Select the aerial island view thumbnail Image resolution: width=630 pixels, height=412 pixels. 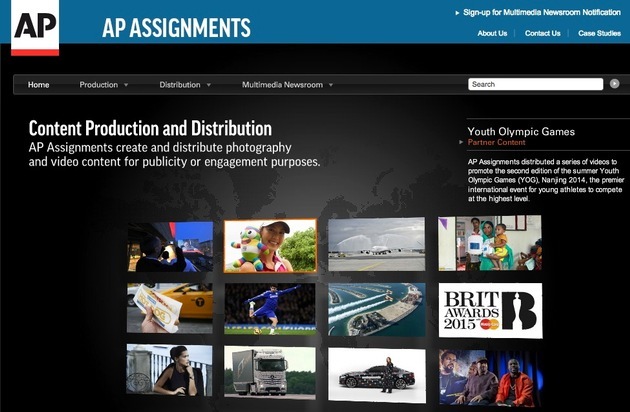(x=376, y=309)
